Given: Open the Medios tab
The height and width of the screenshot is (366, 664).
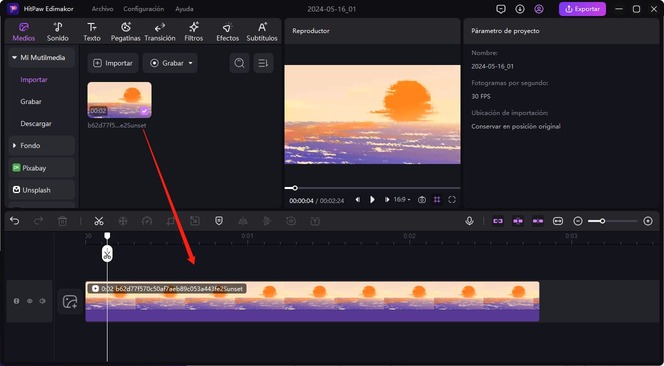Looking at the screenshot, I should tap(24, 32).
